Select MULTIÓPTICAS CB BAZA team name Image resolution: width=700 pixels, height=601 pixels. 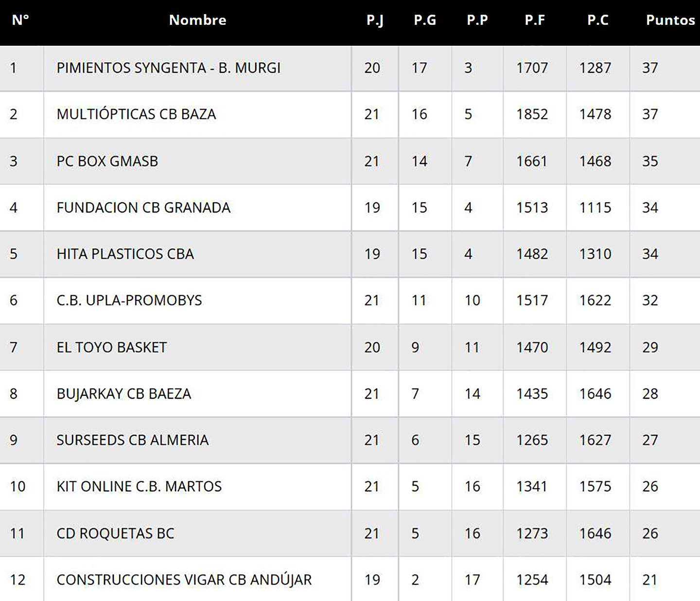(x=136, y=114)
